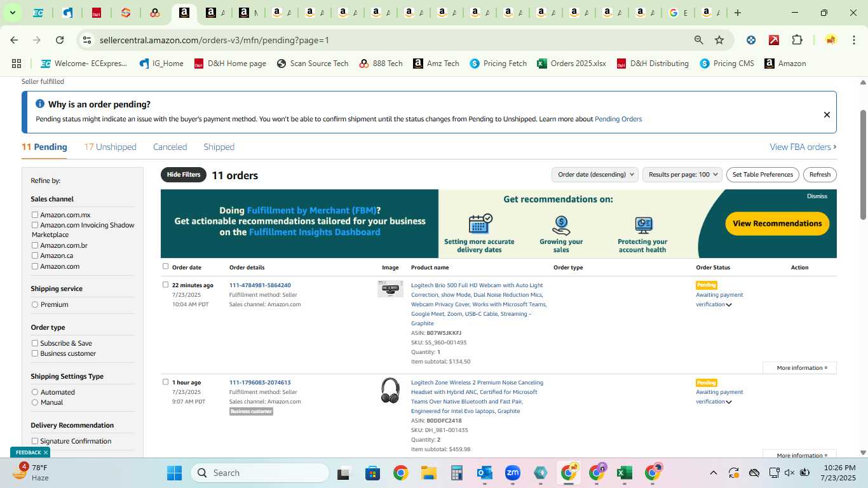This screenshot has height=488, width=868.
Task: Check the Signature Confirmation filter
Action: pyautogui.click(x=35, y=441)
